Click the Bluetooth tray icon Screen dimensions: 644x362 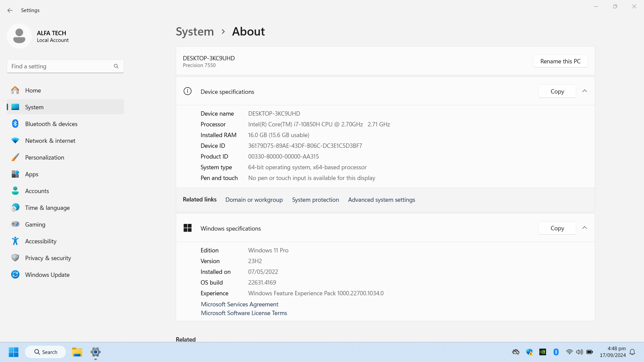(556, 352)
